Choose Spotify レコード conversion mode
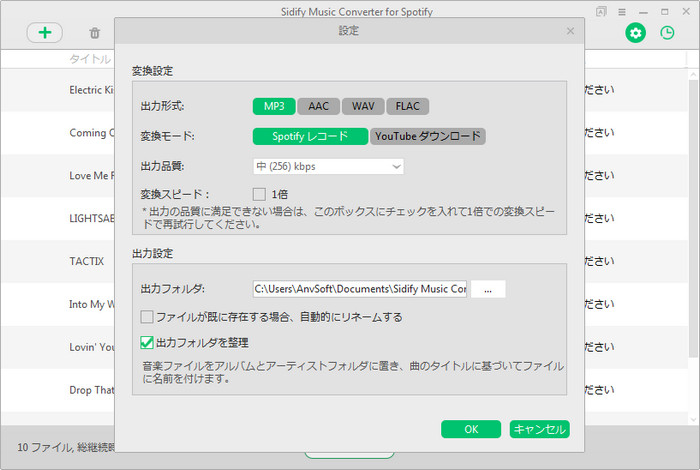The height and width of the screenshot is (470, 700). tap(310, 136)
